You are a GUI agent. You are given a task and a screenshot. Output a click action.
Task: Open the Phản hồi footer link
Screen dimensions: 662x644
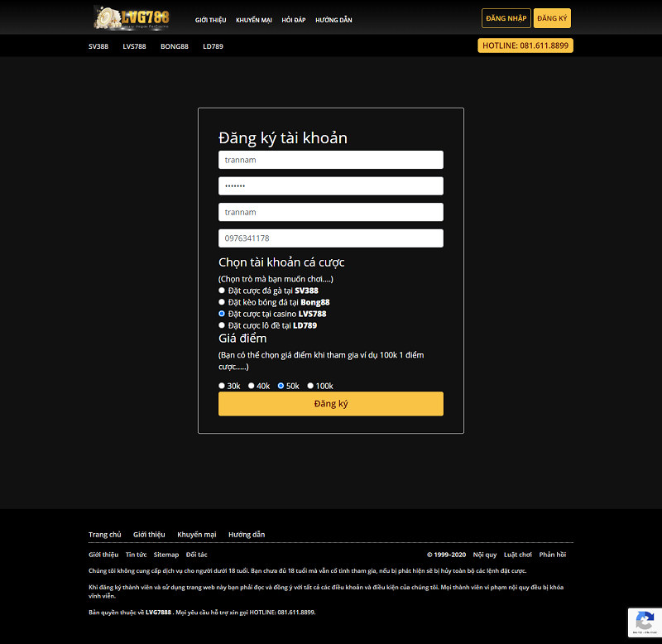click(553, 555)
